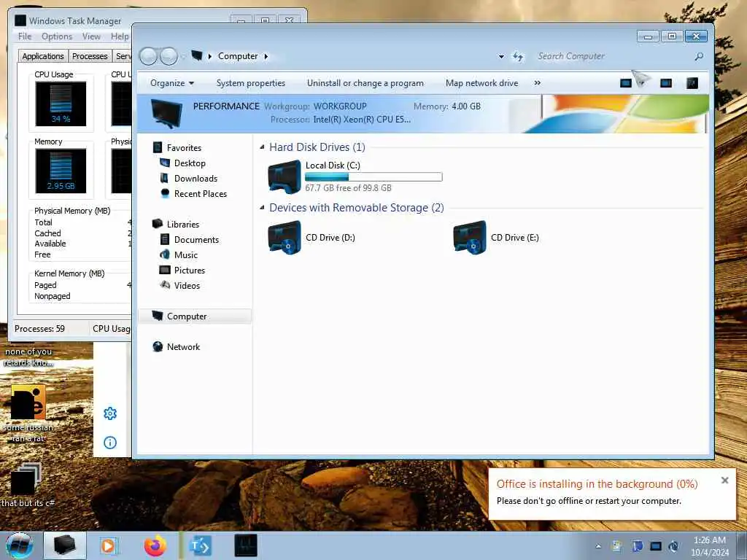Click Explorer back navigation button
747x560 pixels.
pos(148,56)
